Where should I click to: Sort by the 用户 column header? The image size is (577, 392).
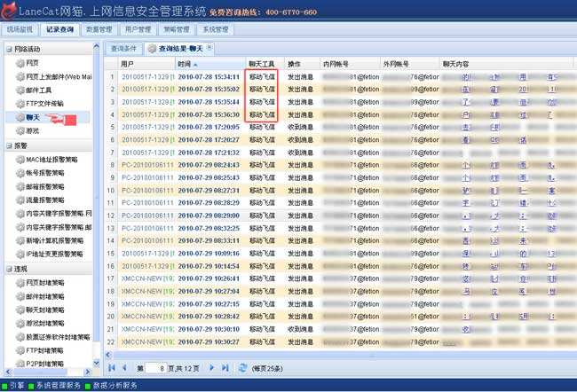[146, 64]
